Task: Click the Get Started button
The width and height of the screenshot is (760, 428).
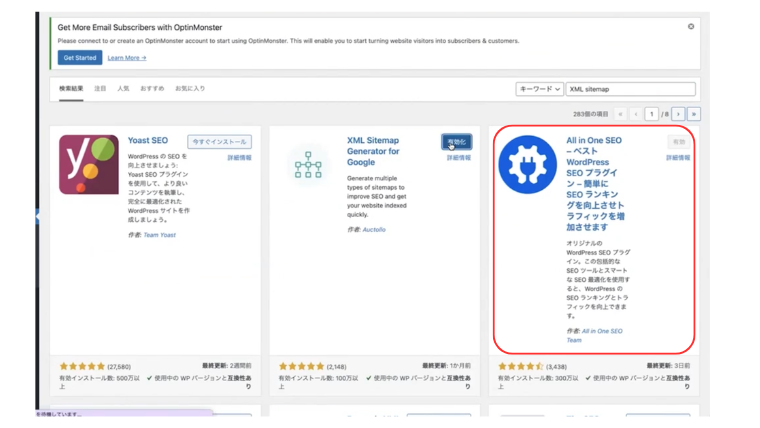Action: pos(80,58)
